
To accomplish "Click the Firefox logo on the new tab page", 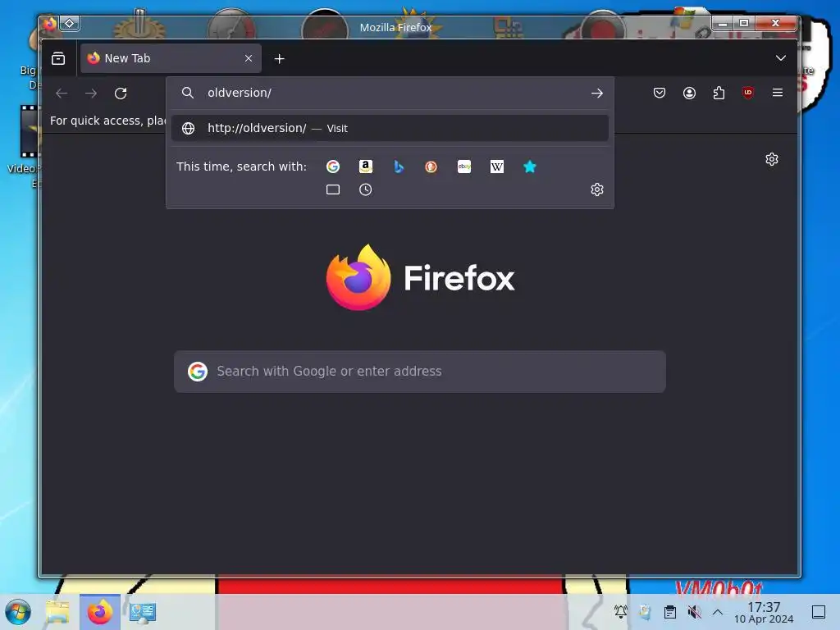I will (x=420, y=277).
